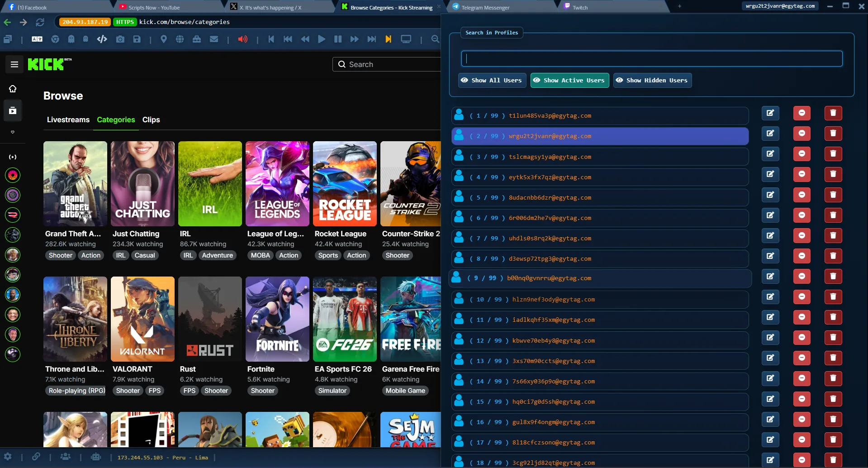Toggle Show Active Users filter

(x=569, y=80)
